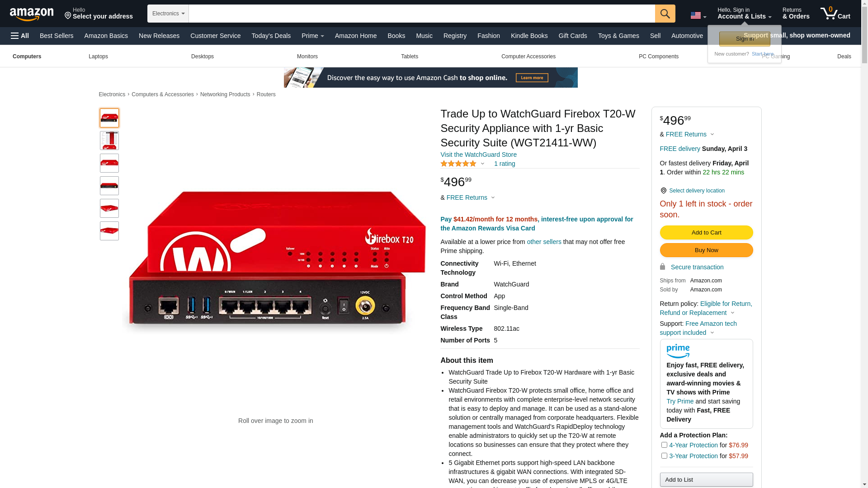Open the All hamburger menu
Image resolution: width=868 pixels, height=488 pixels.
click(x=20, y=36)
